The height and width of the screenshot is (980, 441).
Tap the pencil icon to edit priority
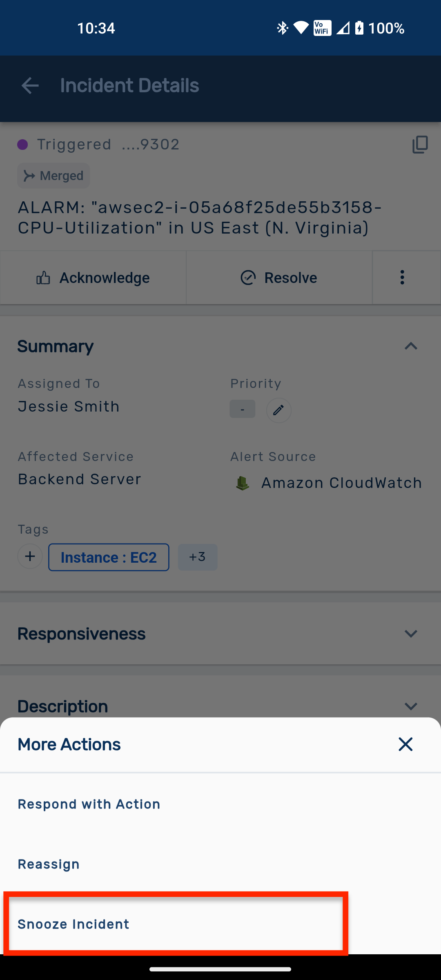[x=278, y=410]
